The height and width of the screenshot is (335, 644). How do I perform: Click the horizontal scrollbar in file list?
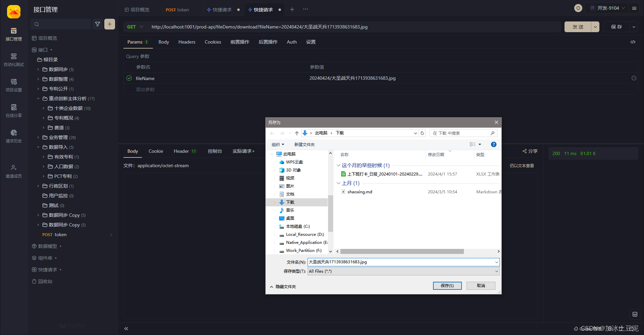402,251
